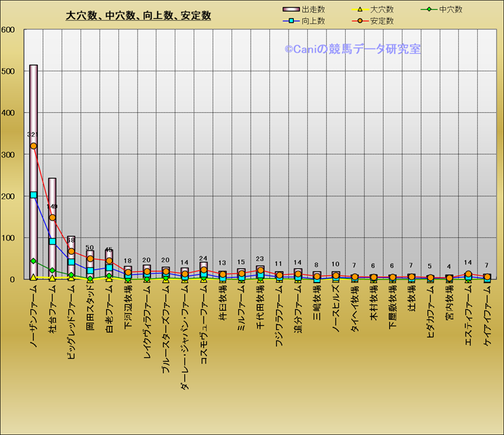The height and width of the screenshot is (435, 504).
Task: Select the orange marker labeled 321
Action: [33, 146]
